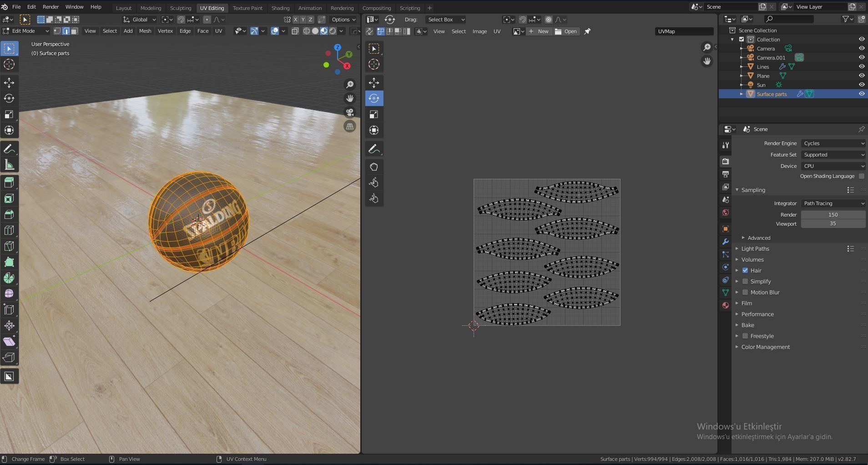
Task: Select the Spin tool
Action: [x=9, y=278]
